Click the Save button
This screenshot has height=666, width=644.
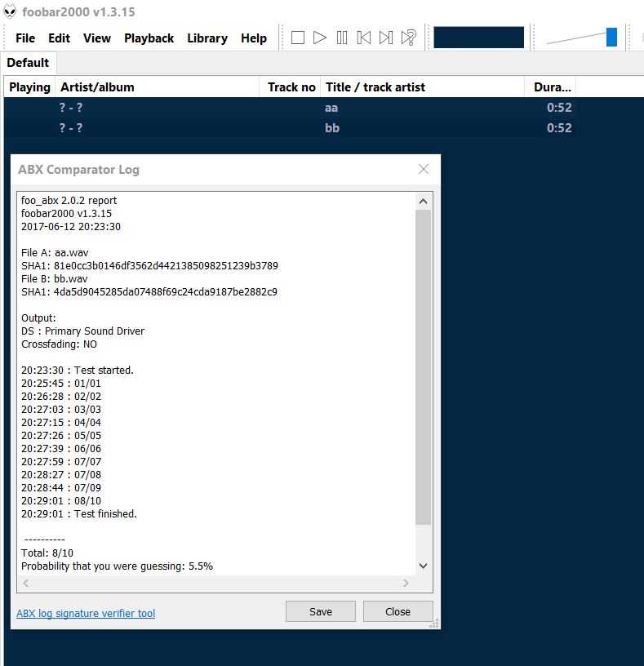(x=320, y=611)
